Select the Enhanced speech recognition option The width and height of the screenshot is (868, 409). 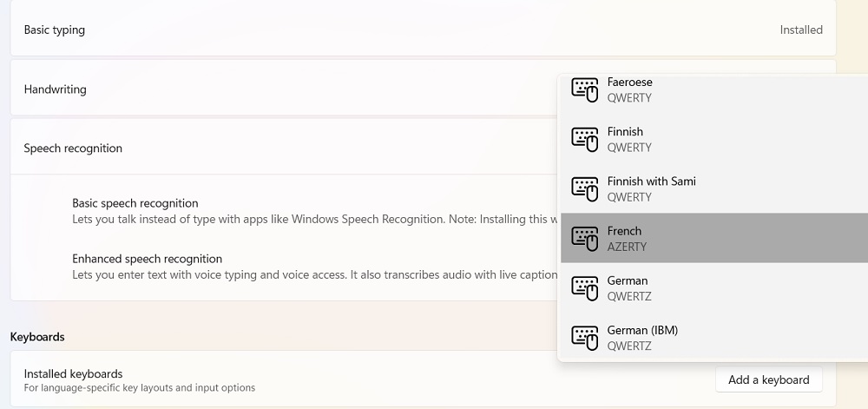pyautogui.click(x=148, y=259)
